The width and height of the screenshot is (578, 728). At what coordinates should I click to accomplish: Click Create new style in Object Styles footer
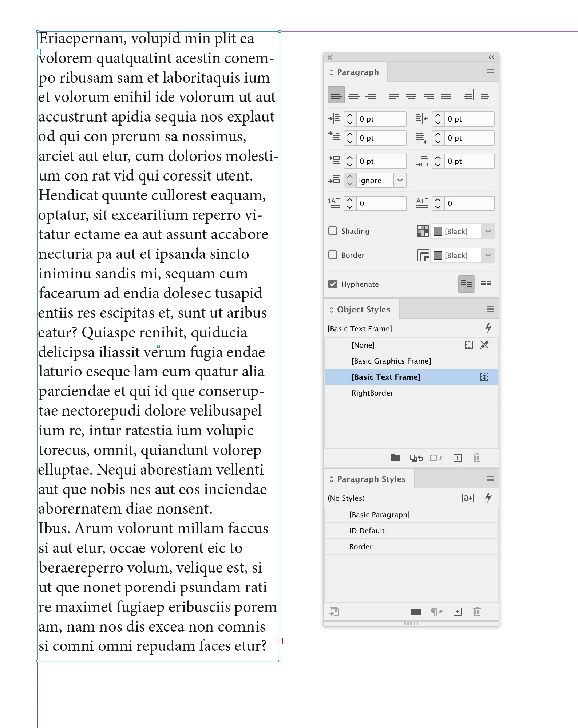(x=458, y=458)
